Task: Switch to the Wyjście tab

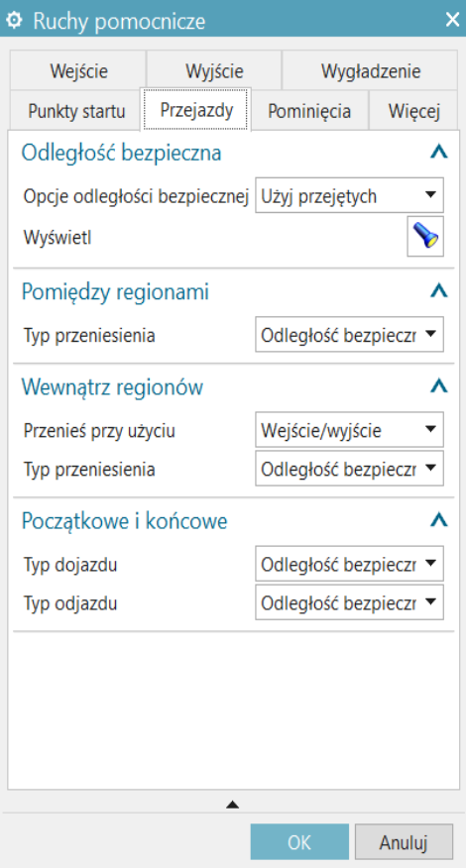Action: (x=214, y=71)
